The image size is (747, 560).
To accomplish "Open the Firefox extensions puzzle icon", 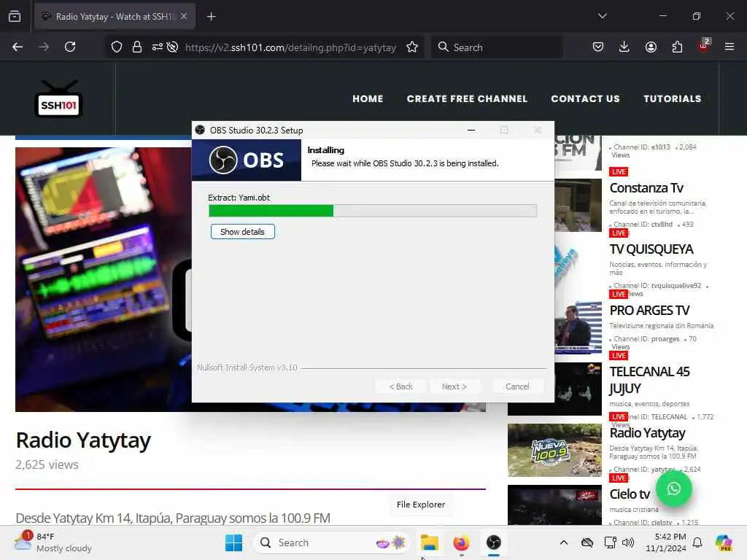I will pos(677,47).
